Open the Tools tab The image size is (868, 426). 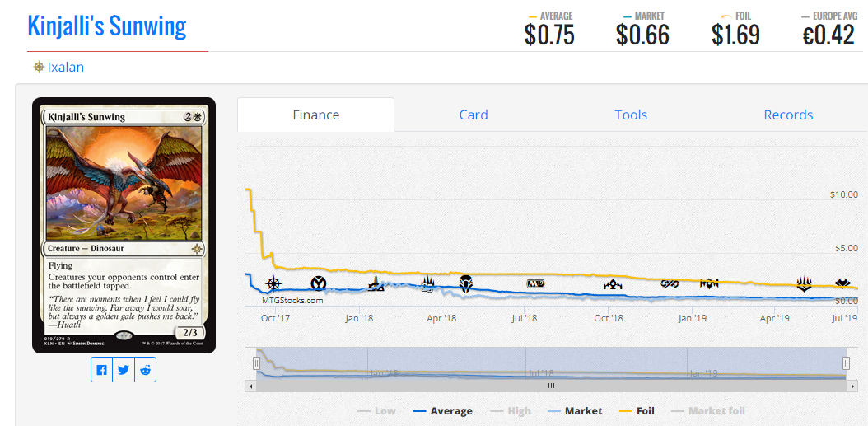point(631,115)
